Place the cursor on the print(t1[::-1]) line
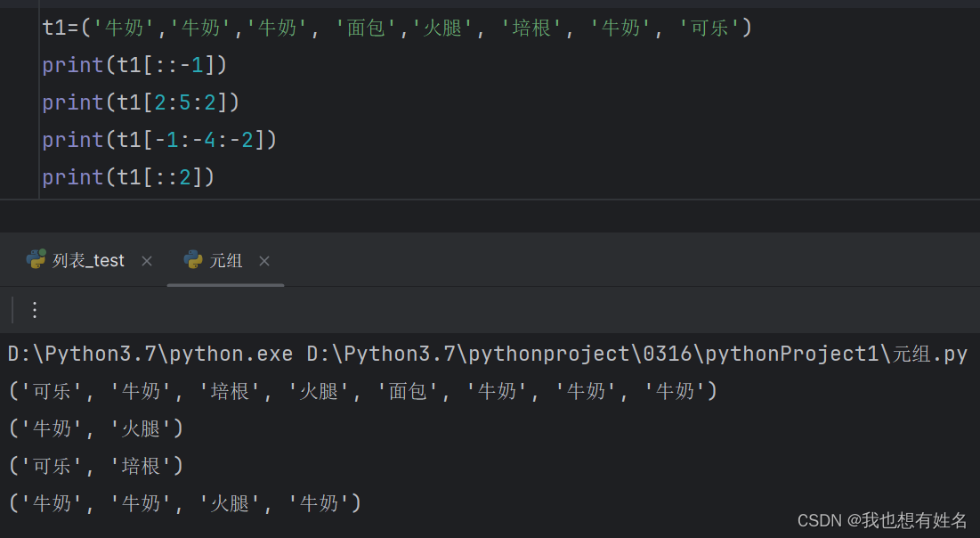 click(134, 64)
